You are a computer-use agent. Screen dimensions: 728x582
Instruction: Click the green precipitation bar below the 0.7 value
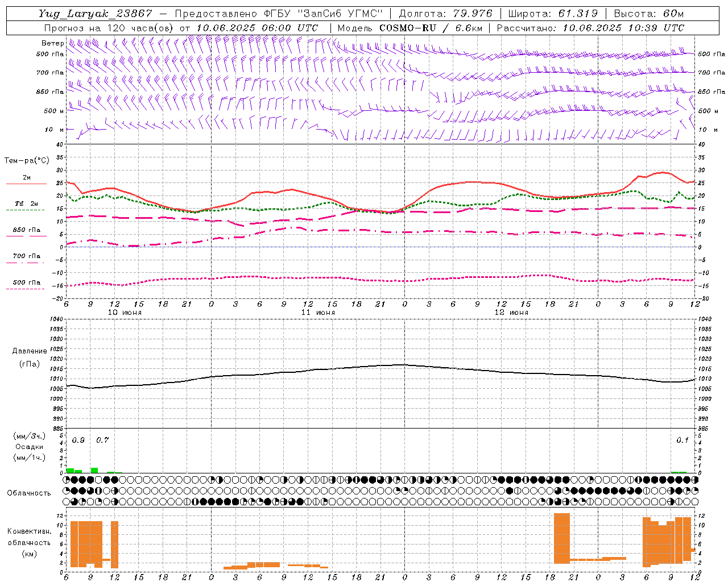[x=94, y=470]
